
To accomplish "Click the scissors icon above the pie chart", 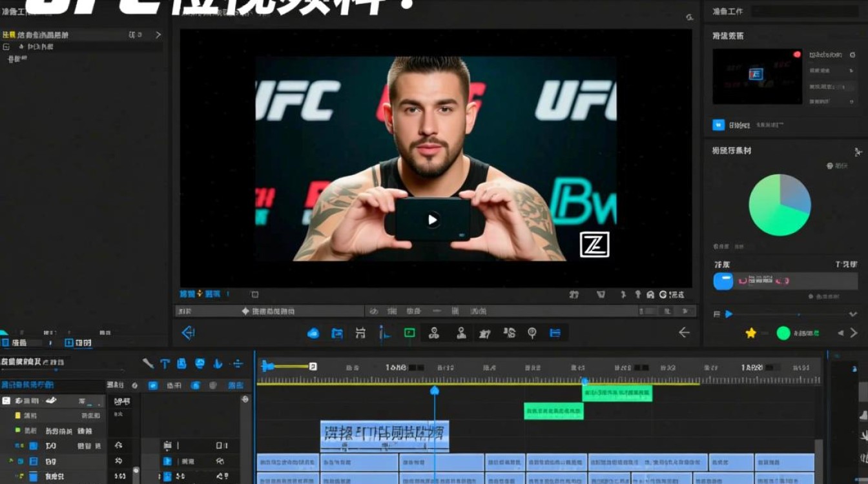I will (858, 152).
